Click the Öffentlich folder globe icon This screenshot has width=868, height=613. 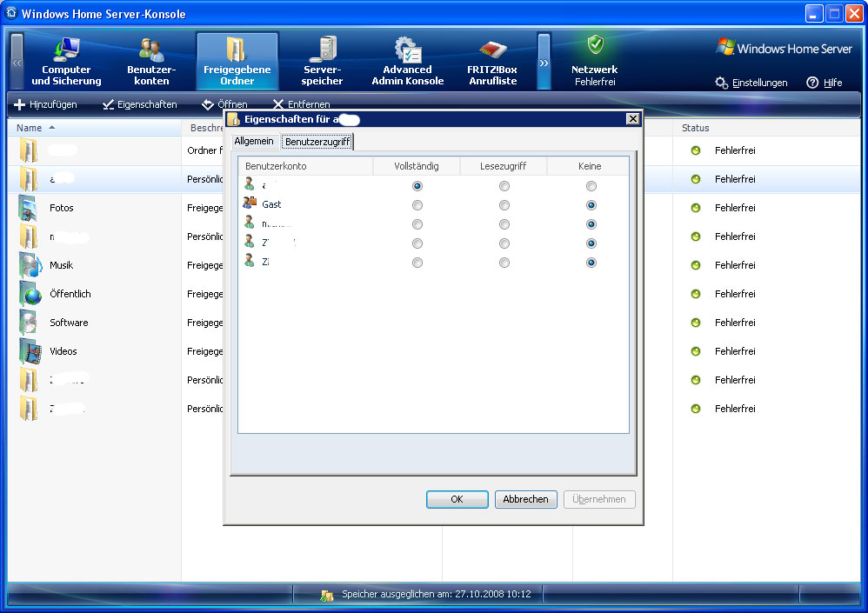(30, 295)
